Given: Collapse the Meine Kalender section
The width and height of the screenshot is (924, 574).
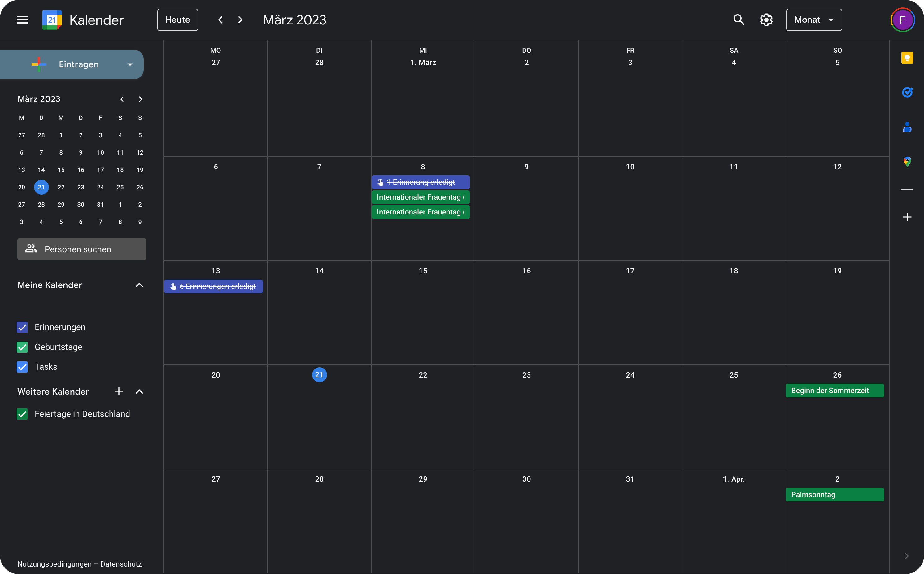Looking at the screenshot, I should point(139,285).
